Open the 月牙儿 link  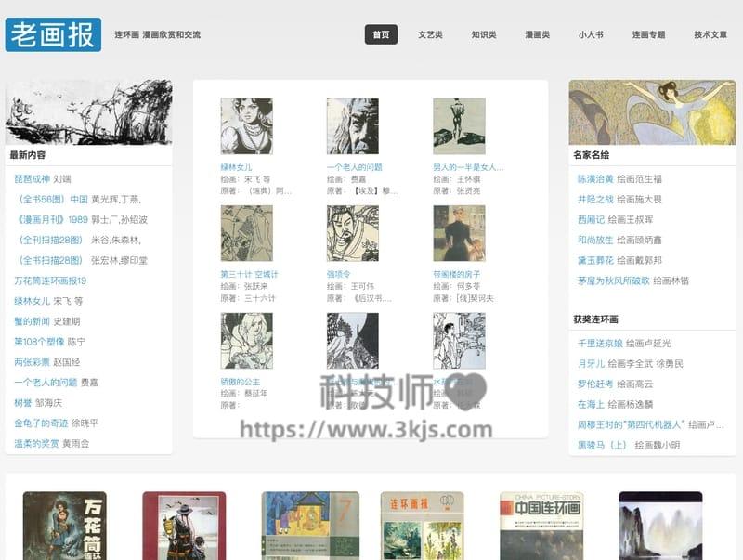click(x=591, y=364)
